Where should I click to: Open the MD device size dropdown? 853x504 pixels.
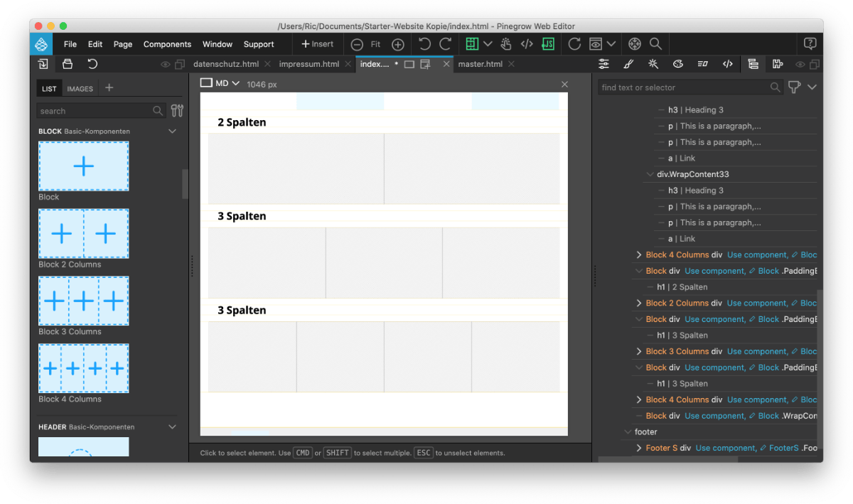tap(220, 83)
